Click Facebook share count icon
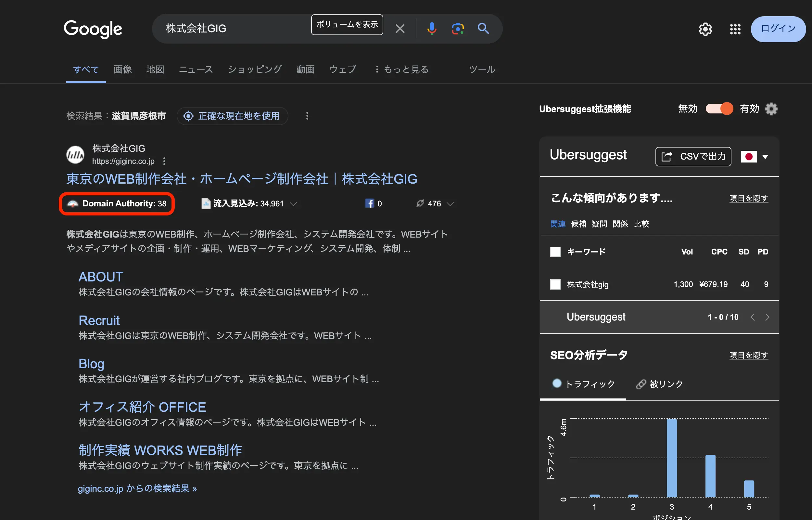Screen dimensions: 812x520 click(x=369, y=203)
